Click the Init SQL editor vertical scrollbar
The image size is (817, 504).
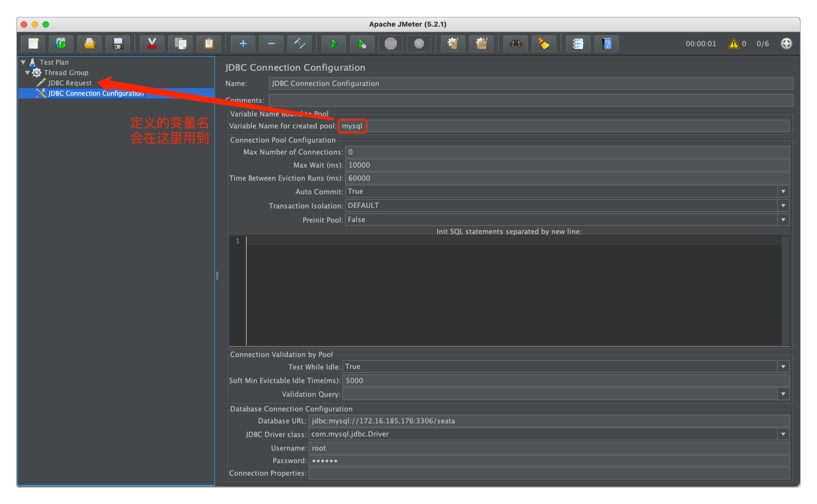click(785, 291)
